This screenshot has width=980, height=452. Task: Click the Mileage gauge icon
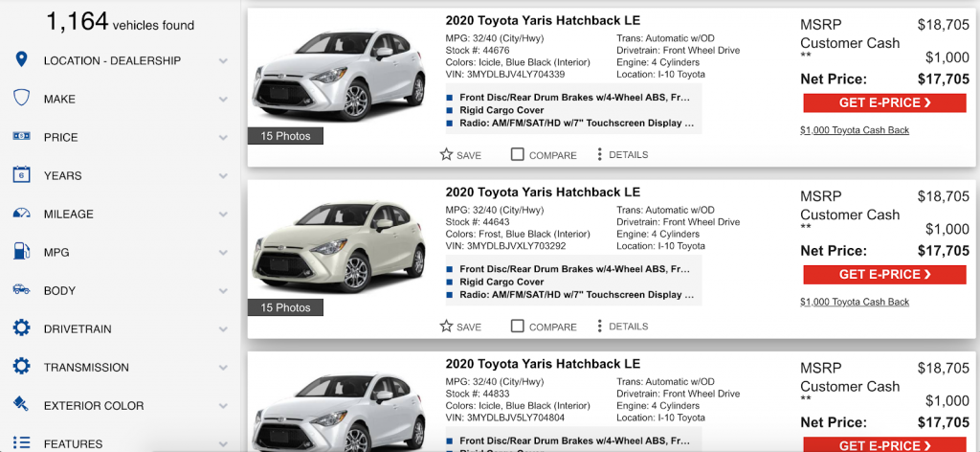[21, 214]
